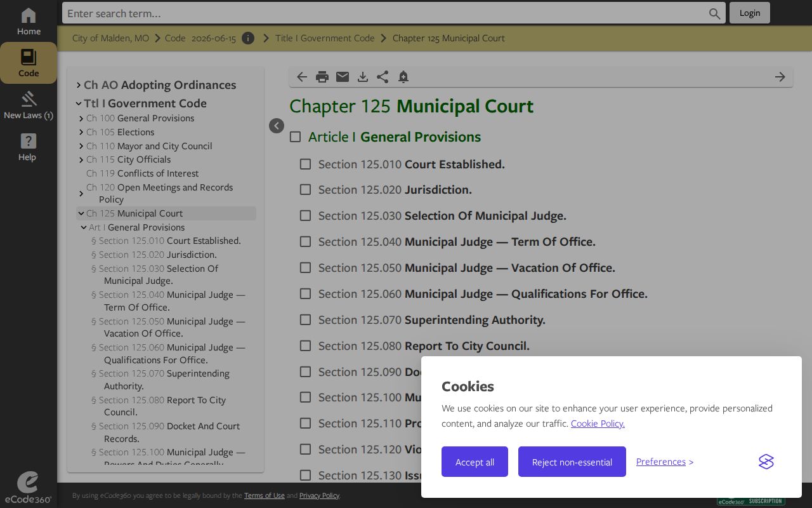Tick the Section 125.020 Jurisdiction checkbox
812x508 pixels.
(x=305, y=190)
